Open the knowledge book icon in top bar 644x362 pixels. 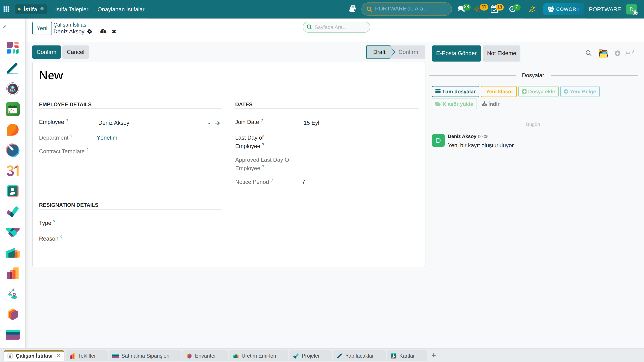[353, 9]
